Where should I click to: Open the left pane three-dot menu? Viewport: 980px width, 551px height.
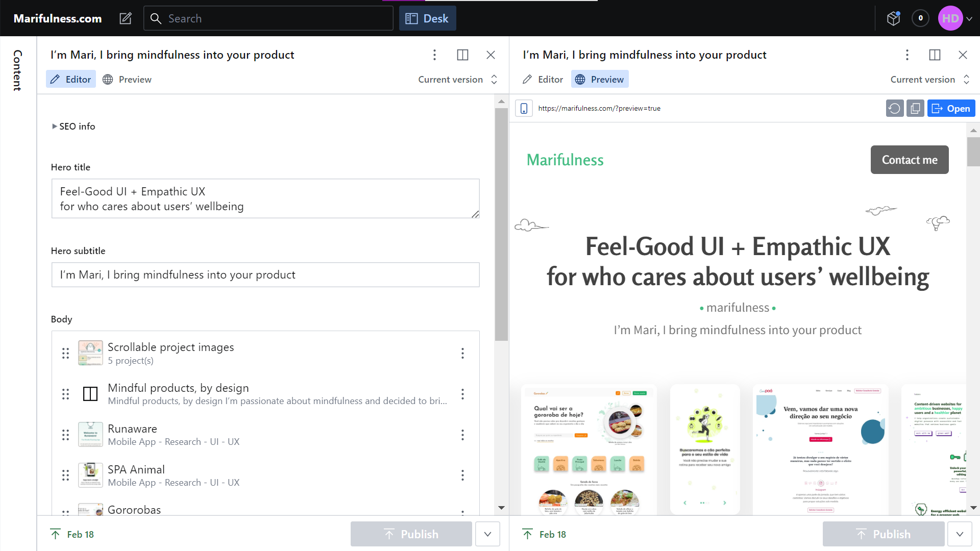434,55
